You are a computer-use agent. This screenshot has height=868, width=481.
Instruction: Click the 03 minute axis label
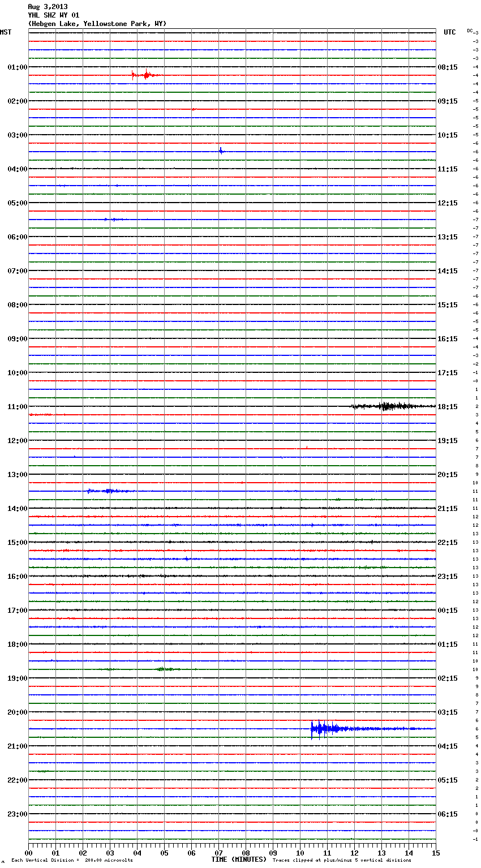point(110,853)
